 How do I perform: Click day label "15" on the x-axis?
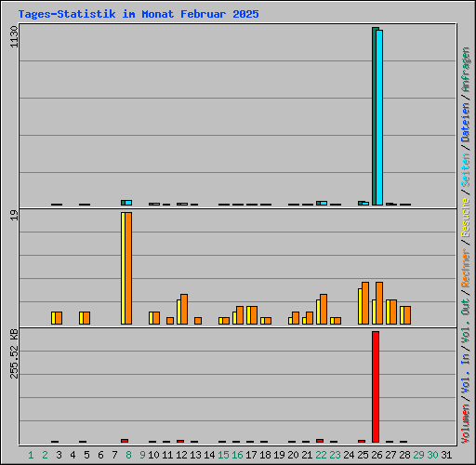[223, 455]
